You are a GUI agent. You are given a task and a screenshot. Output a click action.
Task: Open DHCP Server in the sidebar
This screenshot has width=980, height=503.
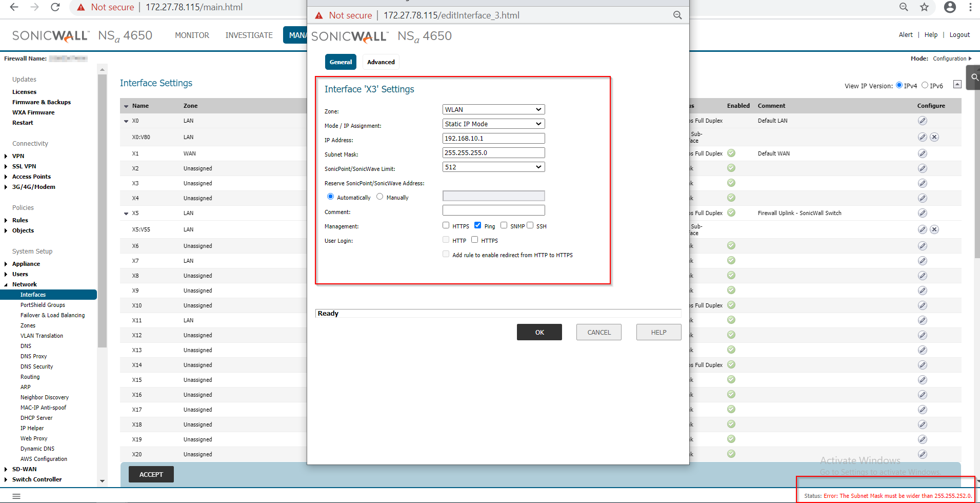36,418
